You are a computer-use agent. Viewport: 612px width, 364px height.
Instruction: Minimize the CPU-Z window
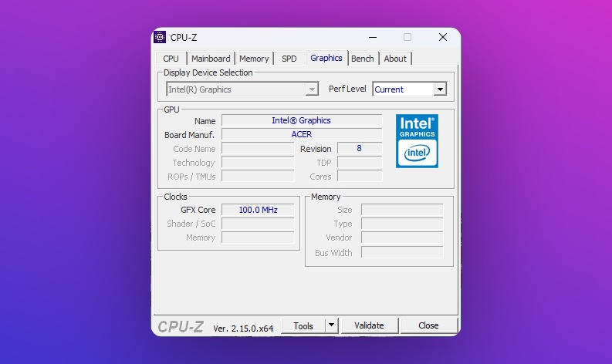[x=373, y=38]
